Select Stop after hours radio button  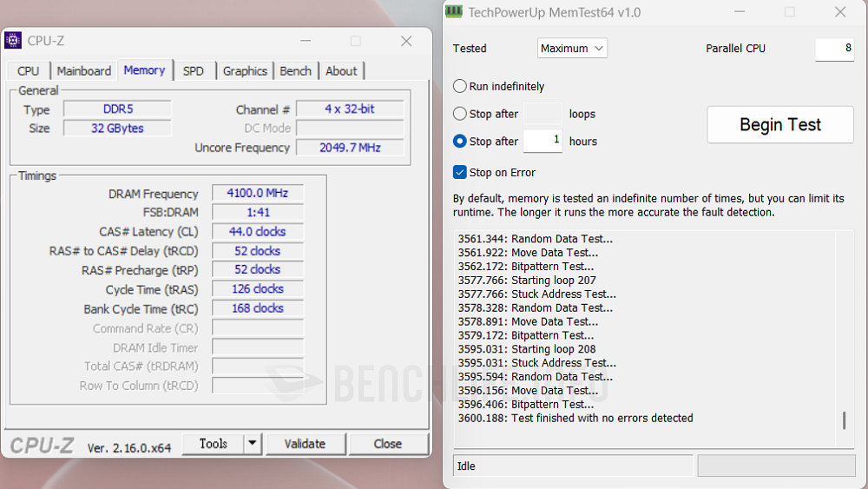coord(459,142)
